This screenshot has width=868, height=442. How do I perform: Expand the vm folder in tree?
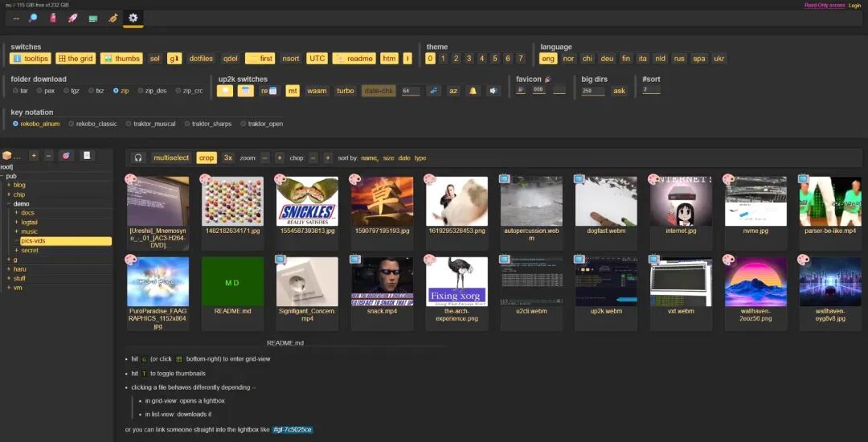(8, 289)
